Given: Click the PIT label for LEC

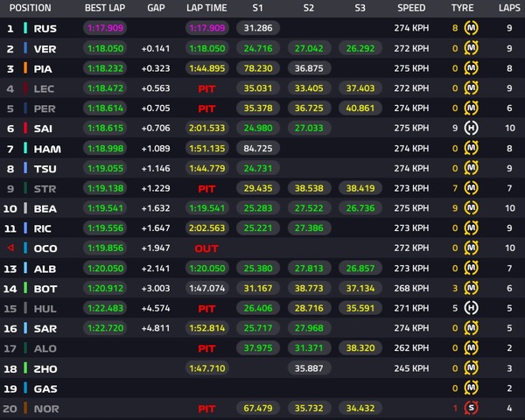Looking at the screenshot, I should click(206, 88).
